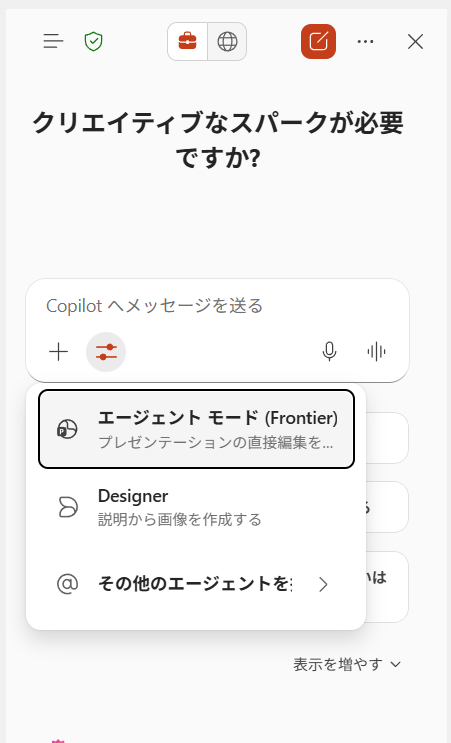451x743 pixels.
Task: Select エージェント モード (Frontier) menu item
Action: click(196, 429)
